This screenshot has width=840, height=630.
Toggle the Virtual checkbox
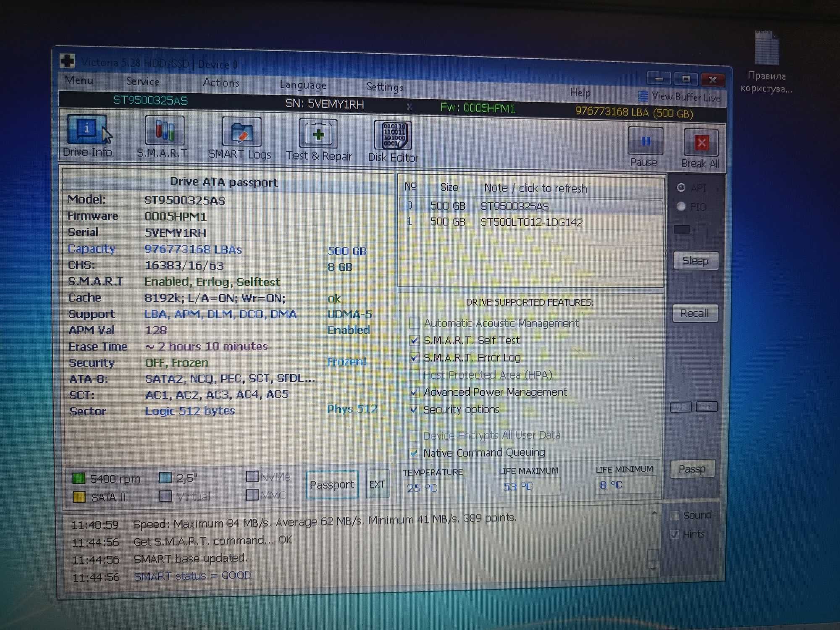[166, 496]
